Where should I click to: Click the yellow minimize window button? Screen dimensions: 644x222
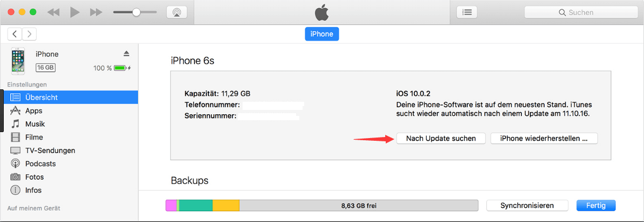[x=22, y=12]
